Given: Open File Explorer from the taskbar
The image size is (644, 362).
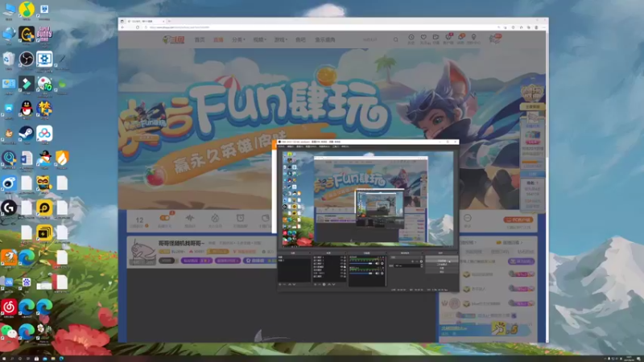Looking at the screenshot, I should click(x=53, y=358).
